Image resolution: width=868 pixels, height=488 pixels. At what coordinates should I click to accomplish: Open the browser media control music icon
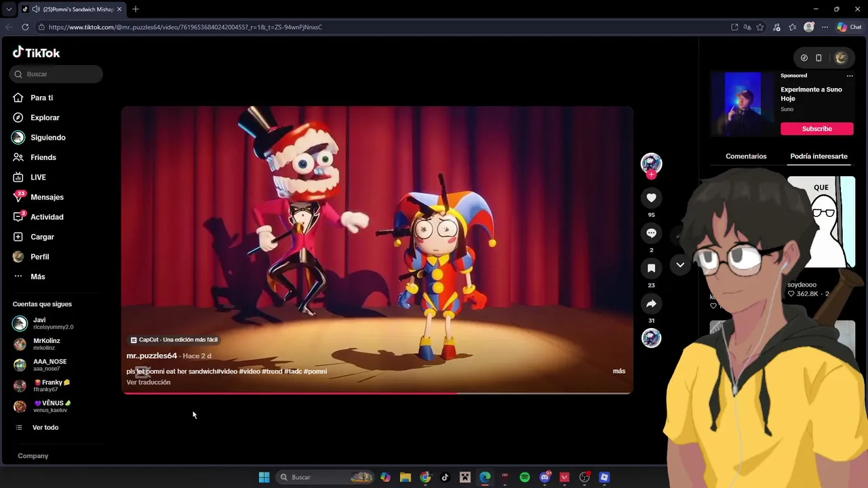pyautogui.click(x=776, y=27)
